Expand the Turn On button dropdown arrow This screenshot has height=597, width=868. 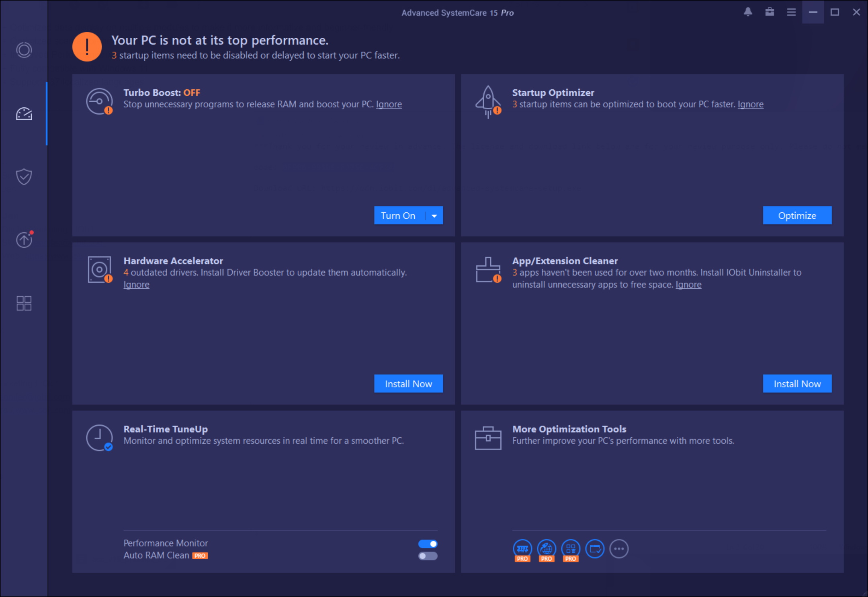pyautogui.click(x=433, y=215)
